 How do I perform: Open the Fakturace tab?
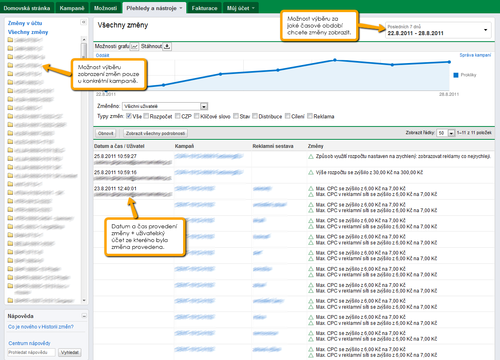click(x=204, y=8)
